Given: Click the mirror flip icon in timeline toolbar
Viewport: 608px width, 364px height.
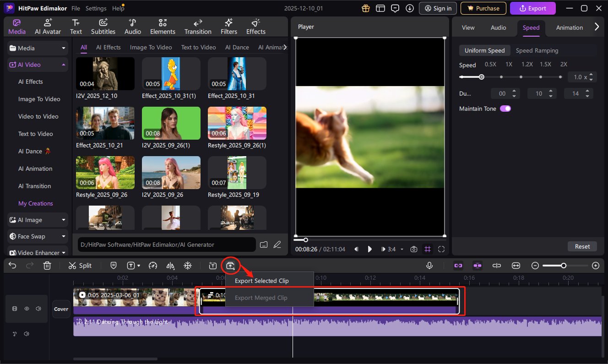Looking at the screenshot, I should pos(170,266).
